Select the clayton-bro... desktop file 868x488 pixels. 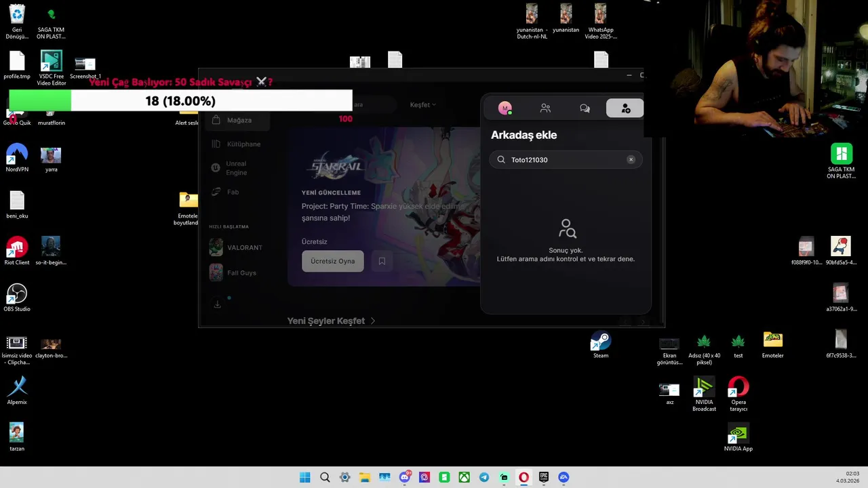[51, 348]
